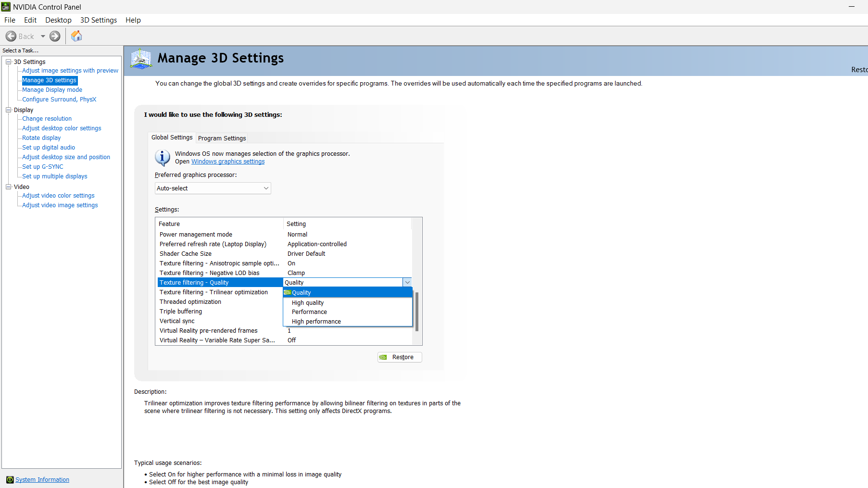Image resolution: width=868 pixels, height=488 pixels.
Task: Select the Threaded optimization row
Action: [220, 302]
